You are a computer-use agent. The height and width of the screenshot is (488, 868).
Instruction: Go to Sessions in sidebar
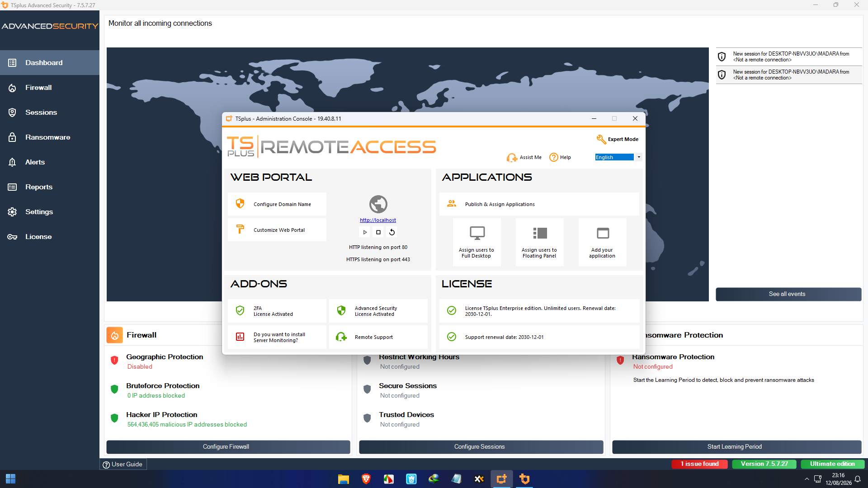50,113
